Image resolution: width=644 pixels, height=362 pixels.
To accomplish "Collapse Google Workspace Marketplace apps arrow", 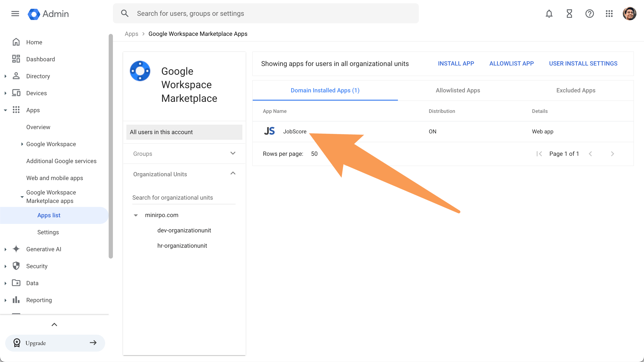I will coord(22,197).
